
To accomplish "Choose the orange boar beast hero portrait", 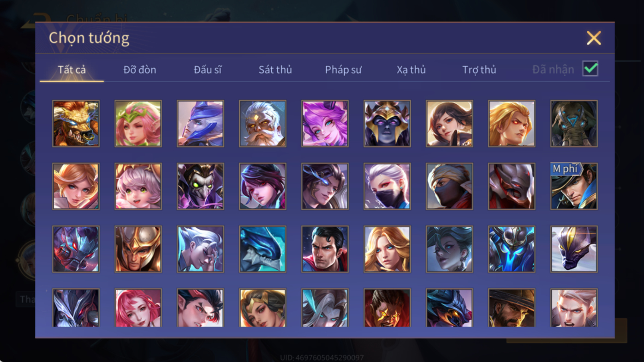I will [76, 124].
